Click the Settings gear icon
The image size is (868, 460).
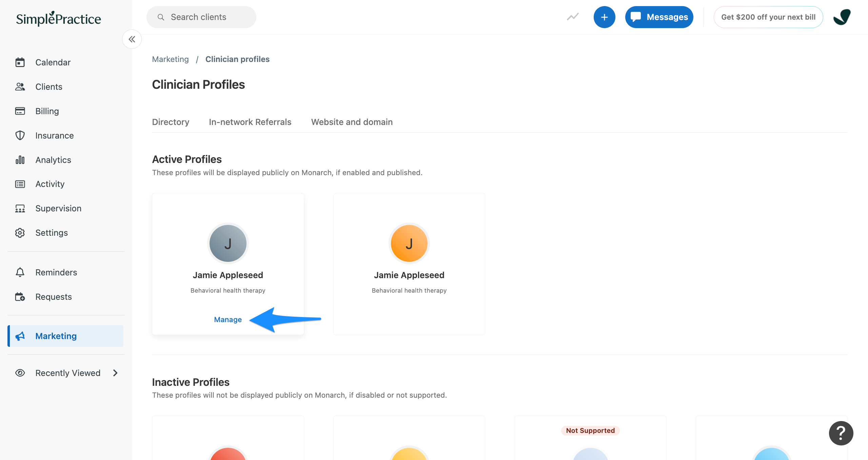(20, 233)
